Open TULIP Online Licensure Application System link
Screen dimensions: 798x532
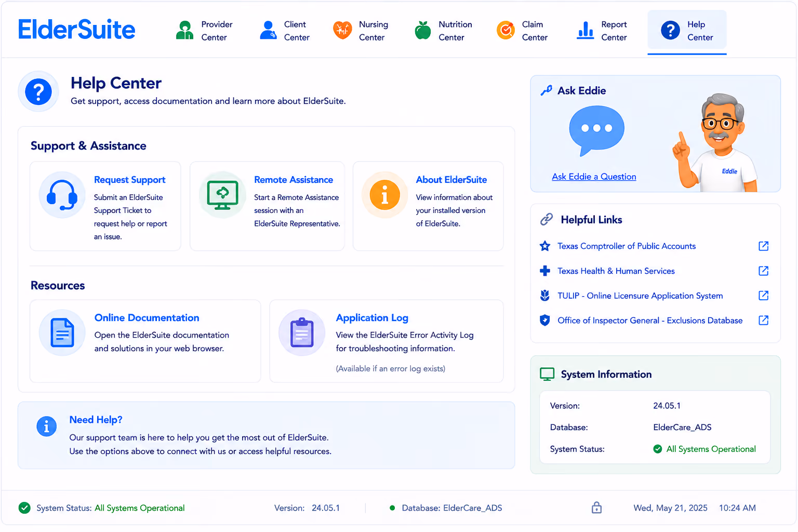point(640,296)
